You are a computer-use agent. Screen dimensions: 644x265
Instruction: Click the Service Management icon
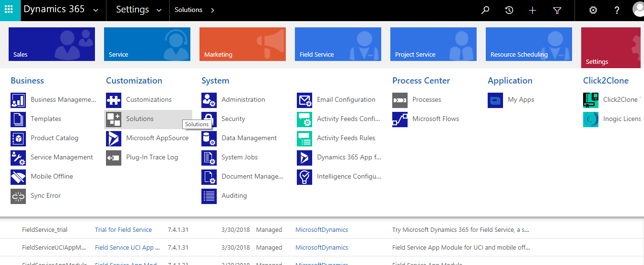[x=18, y=158]
